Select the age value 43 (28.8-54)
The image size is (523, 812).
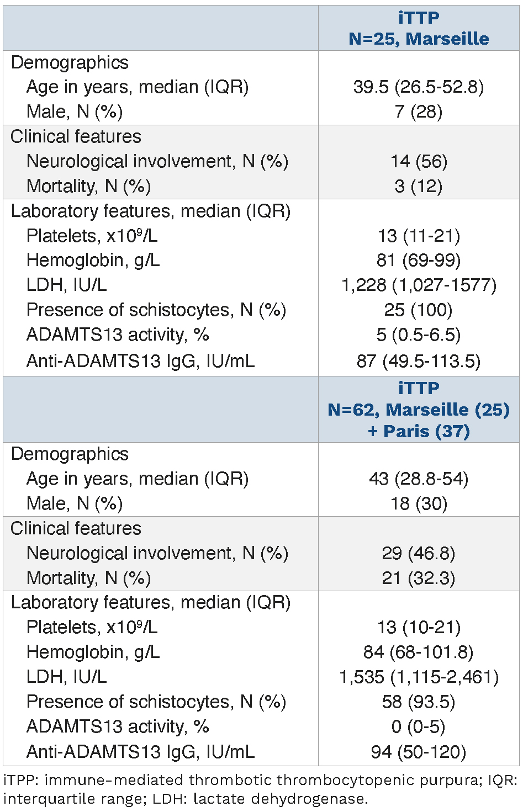pyautogui.click(x=419, y=479)
